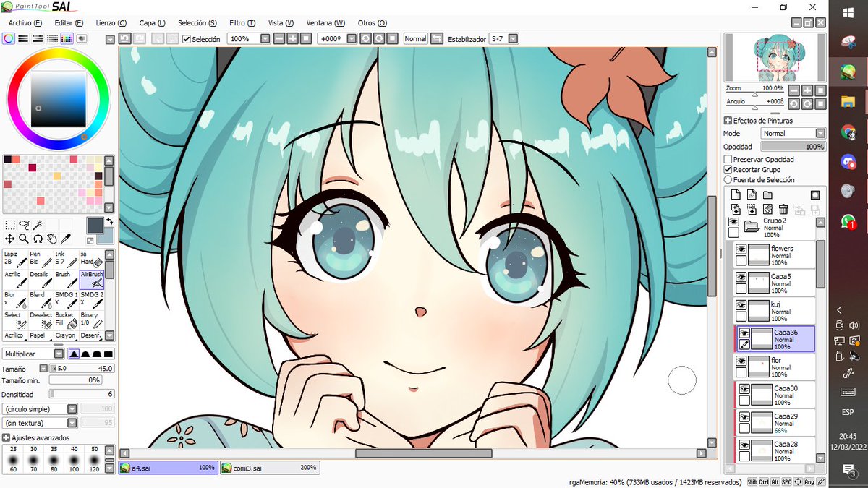868x488 pixels.
Task: Open the Multiplicar brush mode dropdown
Action: click(59, 354)
